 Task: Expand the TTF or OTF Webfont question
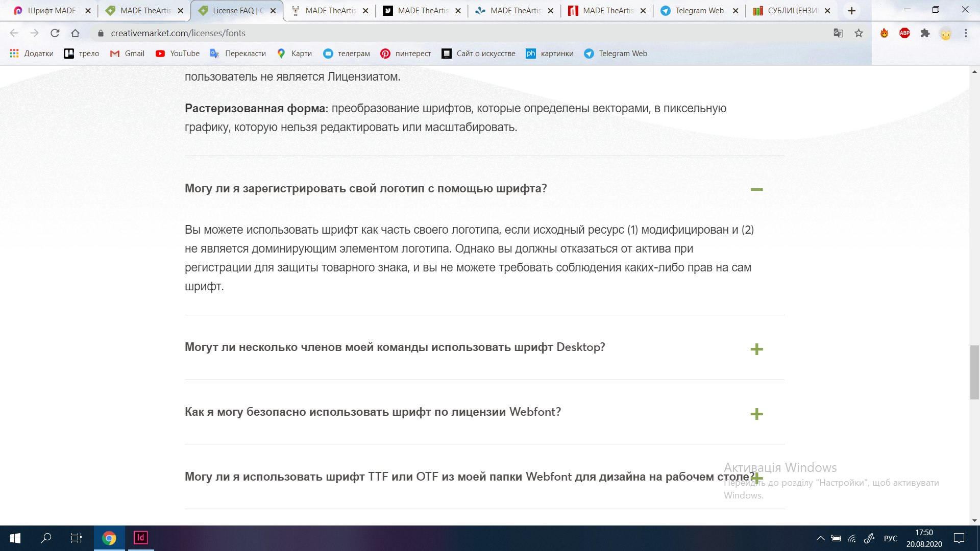pyautogui.click(x=757, y=478)
